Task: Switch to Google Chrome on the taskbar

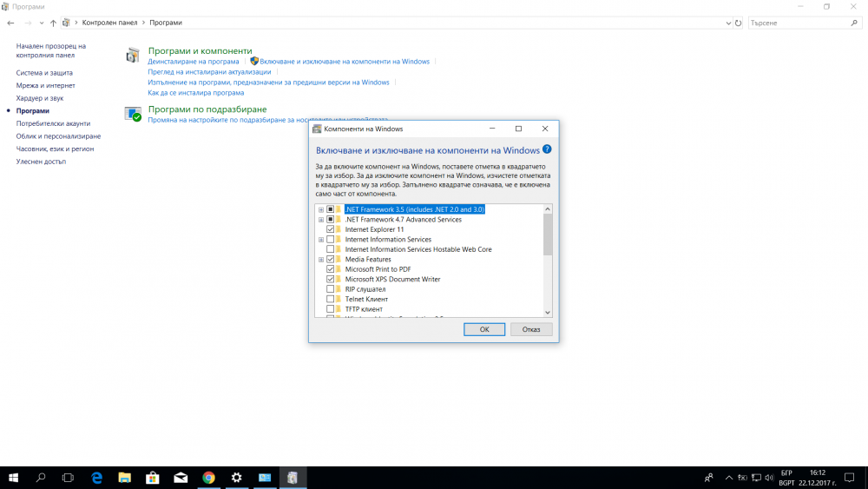Action: click(x=208, y=478)
